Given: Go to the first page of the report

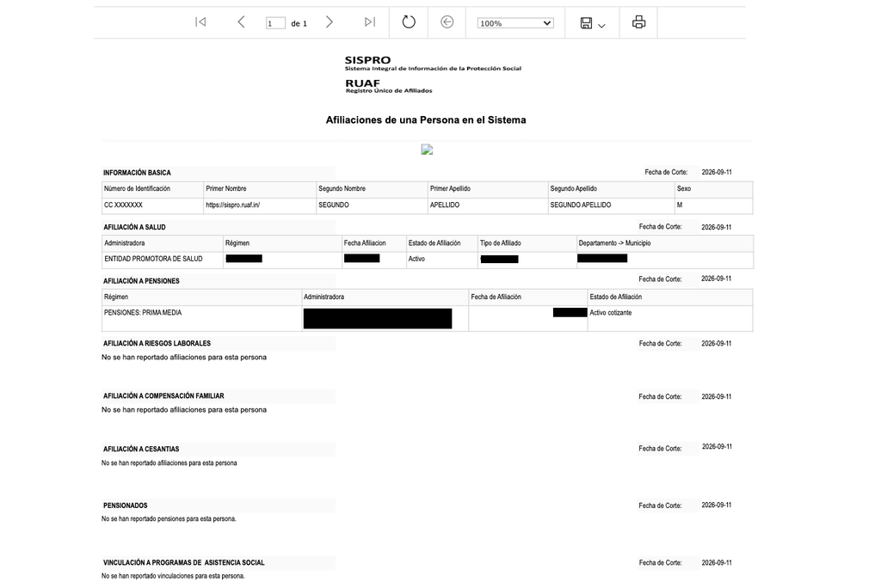Looking at the screenshot, I should tap(200, 21).
